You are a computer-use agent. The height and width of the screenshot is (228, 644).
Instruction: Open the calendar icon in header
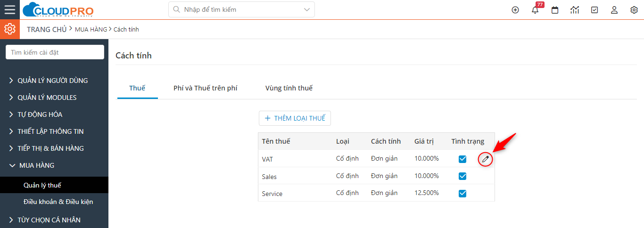[x=555, y=10]
